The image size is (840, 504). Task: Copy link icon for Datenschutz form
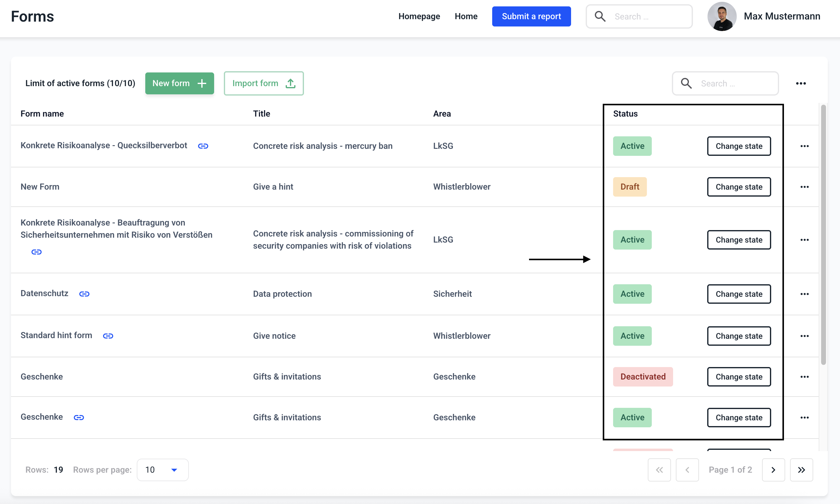coord(84,294)
